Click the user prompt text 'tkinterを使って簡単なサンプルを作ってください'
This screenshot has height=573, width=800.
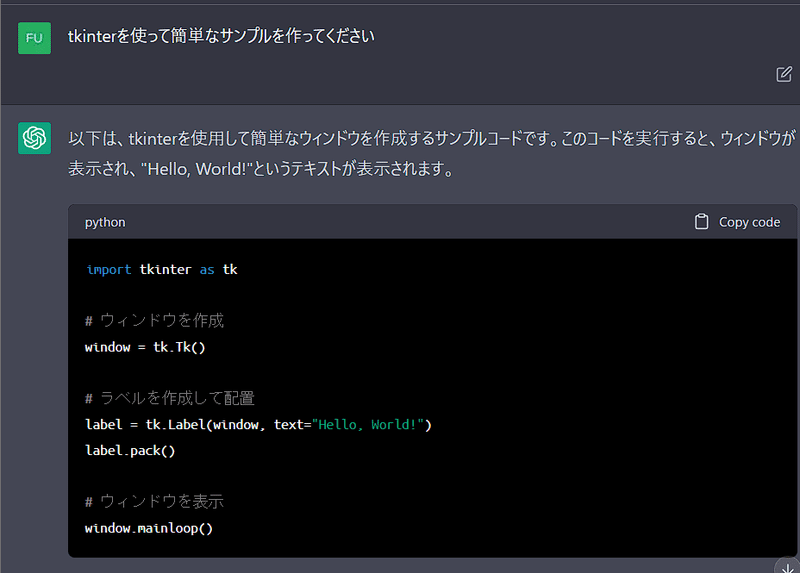click(221, 36)
